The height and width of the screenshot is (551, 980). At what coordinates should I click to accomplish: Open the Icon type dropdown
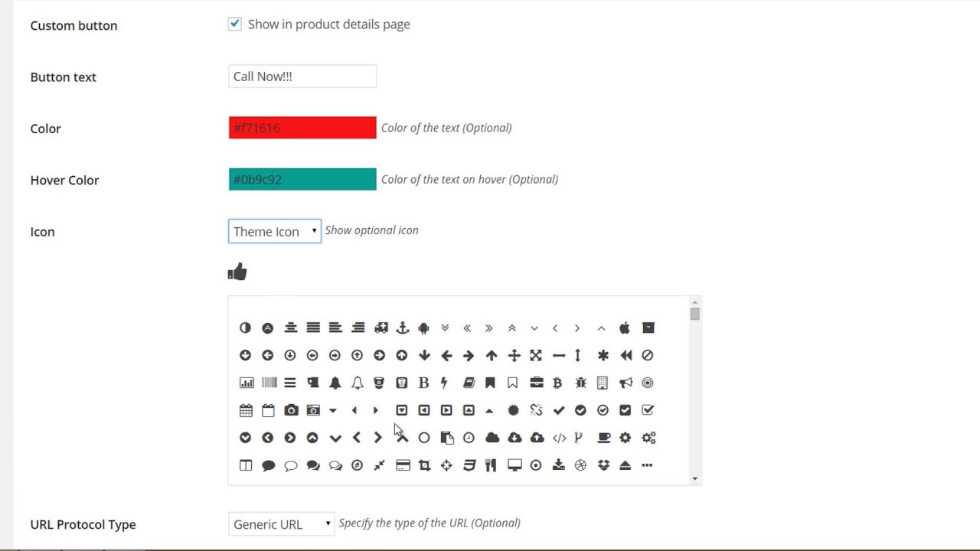[x=274, y=231]
